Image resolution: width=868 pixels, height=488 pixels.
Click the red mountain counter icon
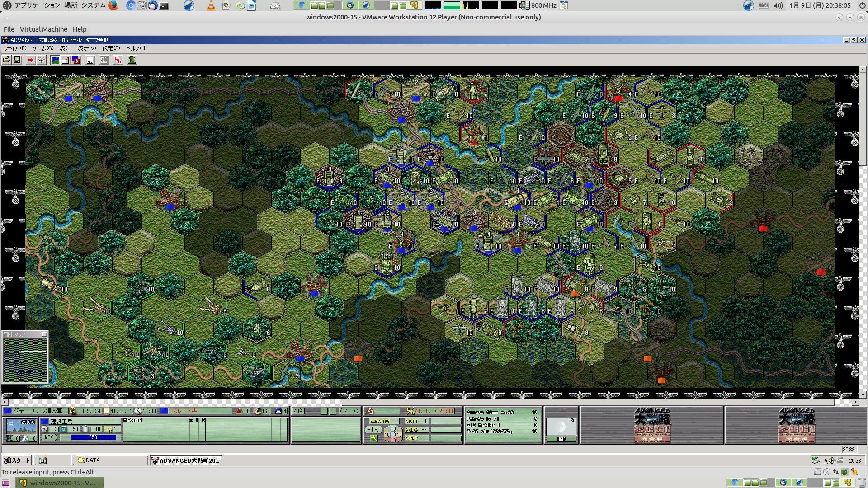[x=240, y=411]
